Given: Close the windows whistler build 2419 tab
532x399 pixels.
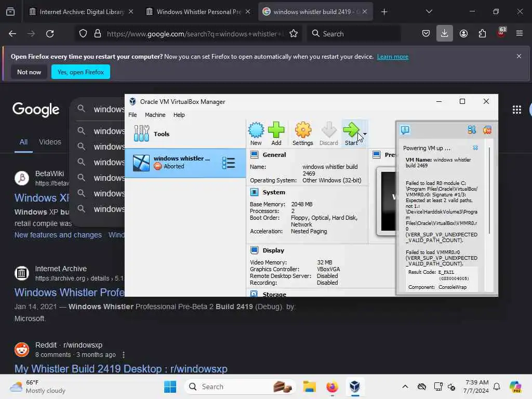Looking at the screenshot, I should pyautogui.click(x=364, y=11).
